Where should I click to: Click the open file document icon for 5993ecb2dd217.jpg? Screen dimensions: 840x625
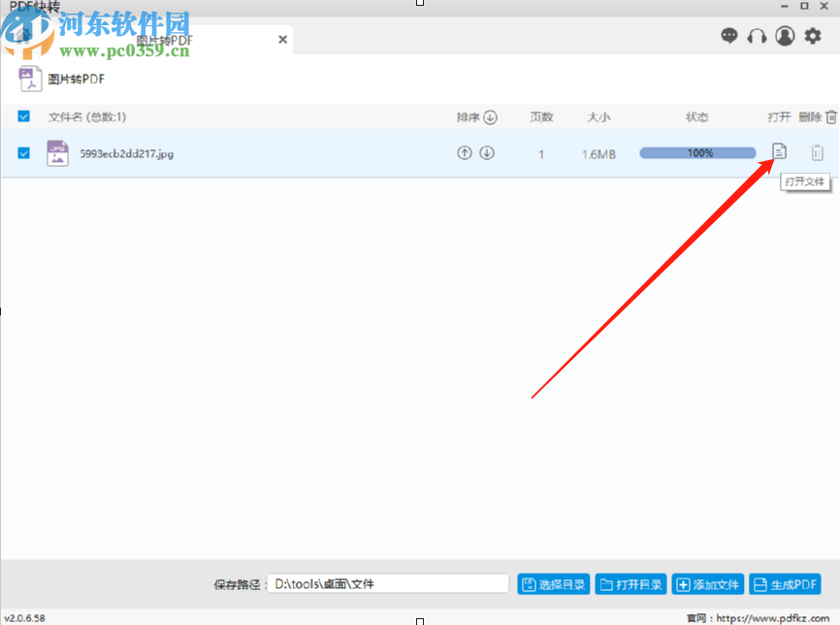coord(778,152)
